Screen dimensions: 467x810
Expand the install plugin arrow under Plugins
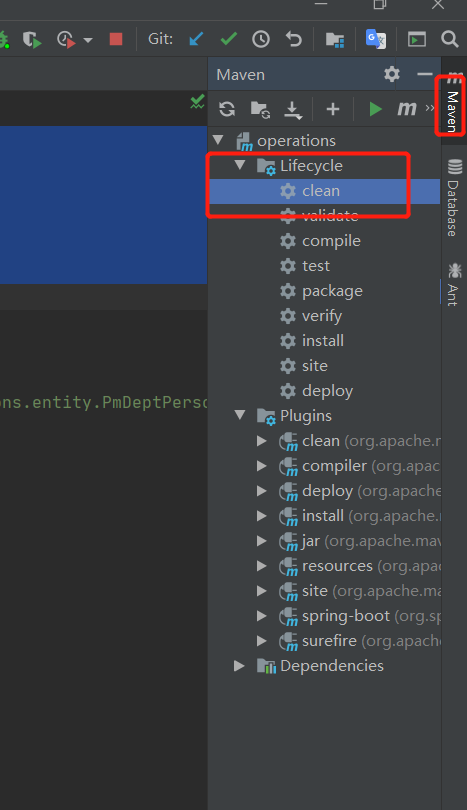pyautogui.click(x=262, y=516)
